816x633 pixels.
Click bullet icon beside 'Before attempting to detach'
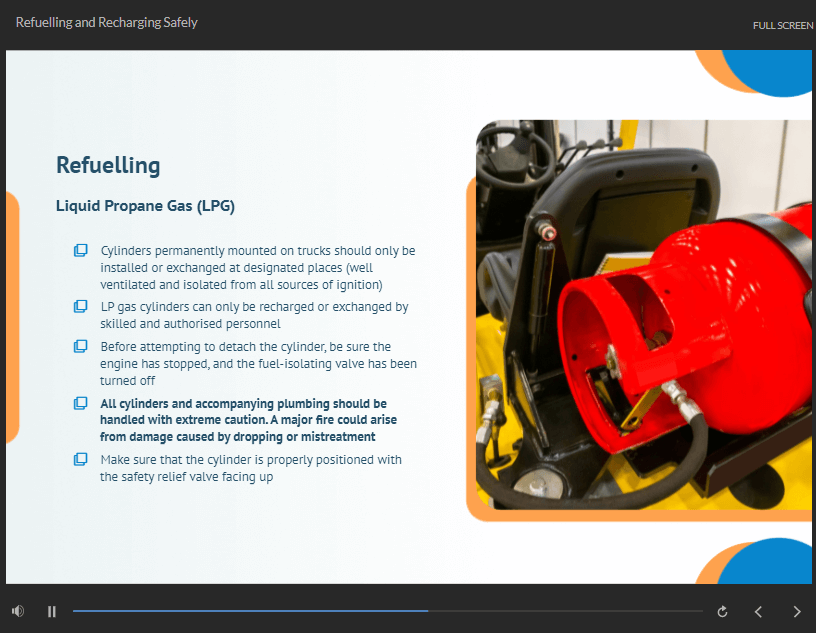pyautogui.click(x=80, y=346)
